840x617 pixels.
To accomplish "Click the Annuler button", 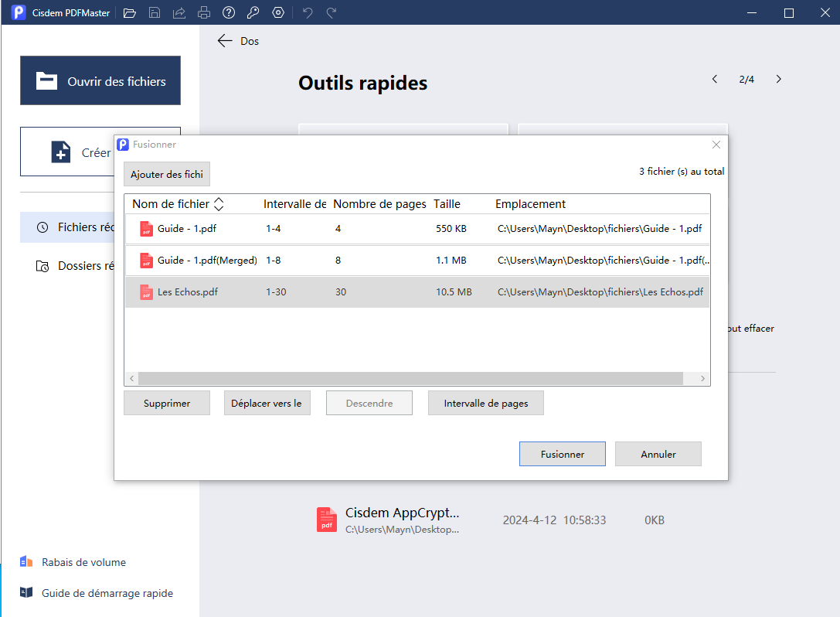I will (x=658, y=454).
